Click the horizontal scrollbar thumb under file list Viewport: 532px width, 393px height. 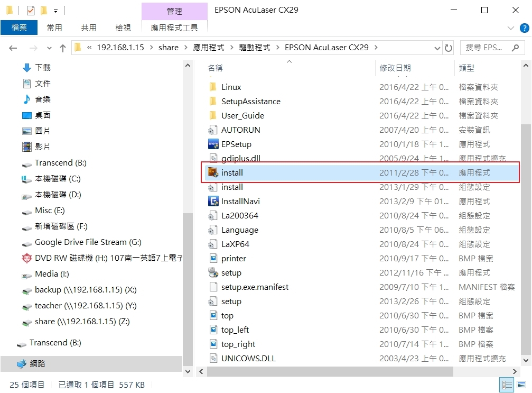point(330,372)
